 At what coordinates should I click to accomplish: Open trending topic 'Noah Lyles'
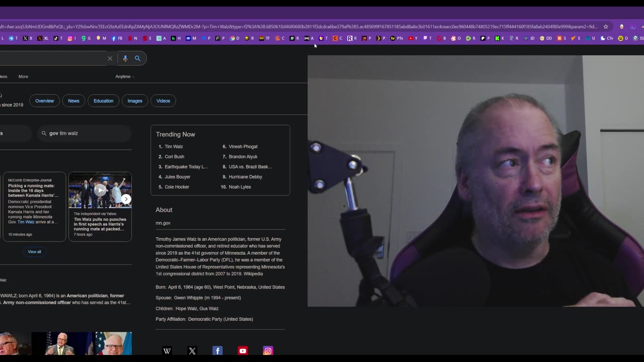(239, 187)
